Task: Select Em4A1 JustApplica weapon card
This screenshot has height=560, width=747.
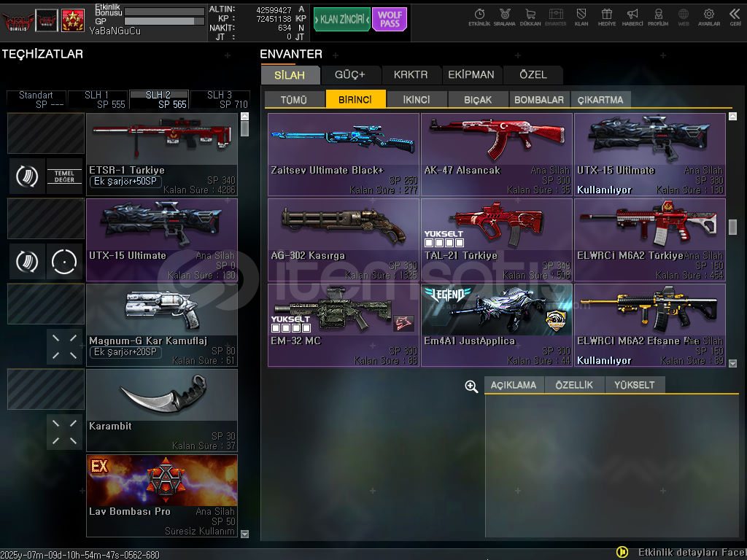Action: click(x=497, y=325)
